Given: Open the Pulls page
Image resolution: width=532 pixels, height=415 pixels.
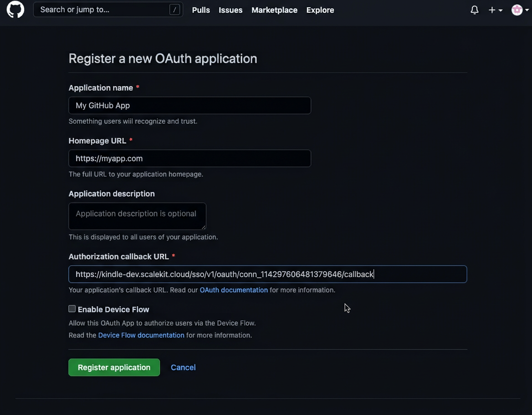Looking at the screenshot, I should (200, 10).
